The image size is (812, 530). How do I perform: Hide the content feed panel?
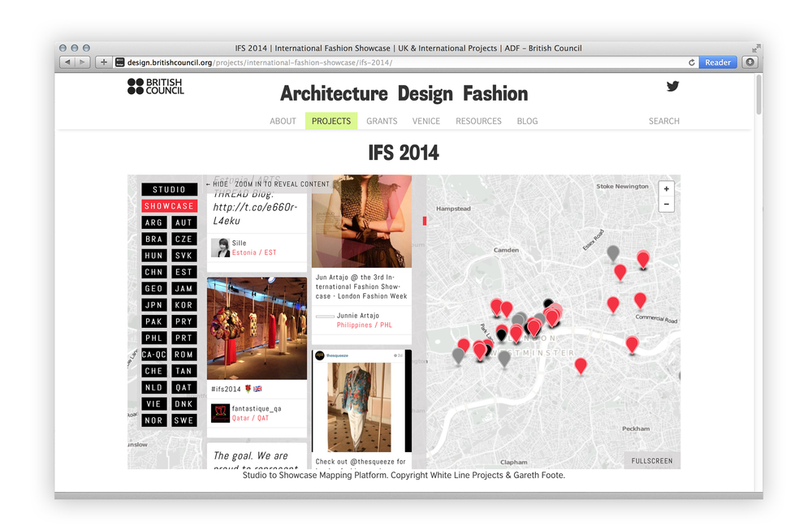point(221,183)
